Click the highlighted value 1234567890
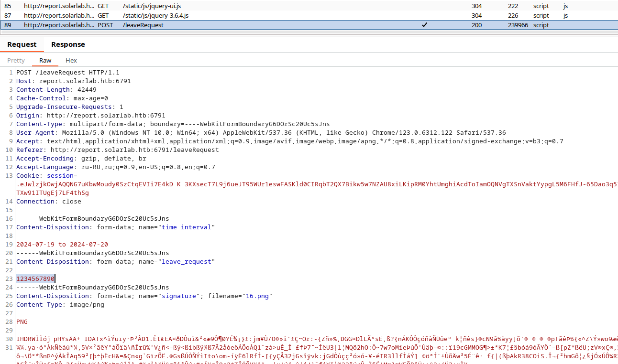Screen dimensions: 618x364 35,279
